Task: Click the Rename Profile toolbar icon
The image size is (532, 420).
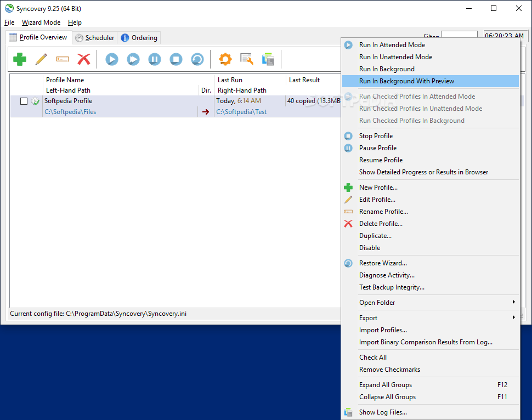Action: 63,59
